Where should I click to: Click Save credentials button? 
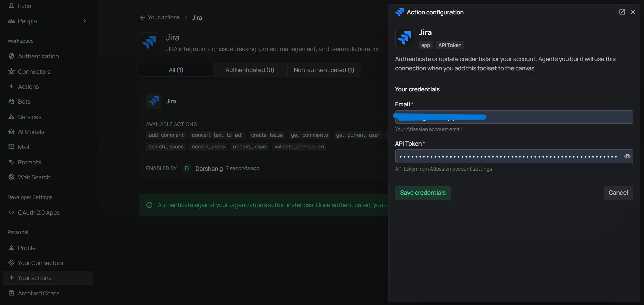pos(423,193)
